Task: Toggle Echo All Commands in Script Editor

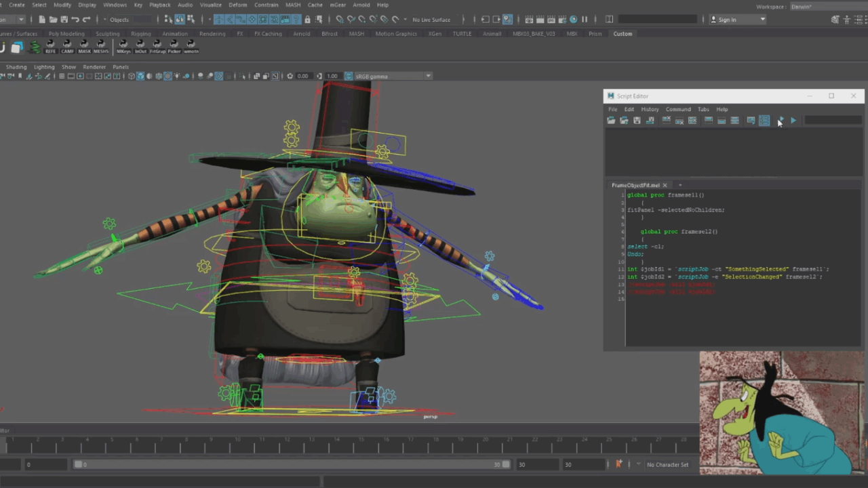Action: point(751,121)
